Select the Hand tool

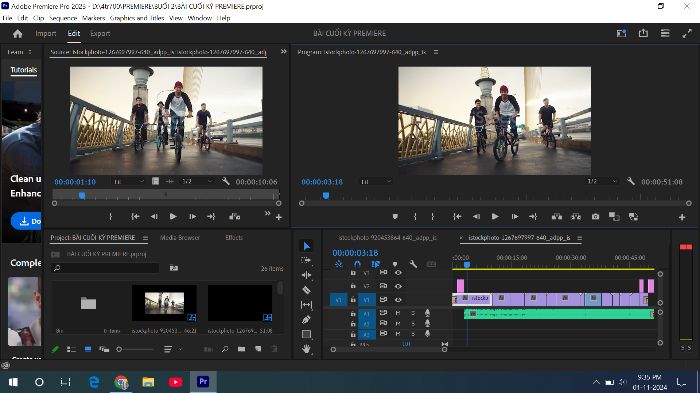point(306,349)
